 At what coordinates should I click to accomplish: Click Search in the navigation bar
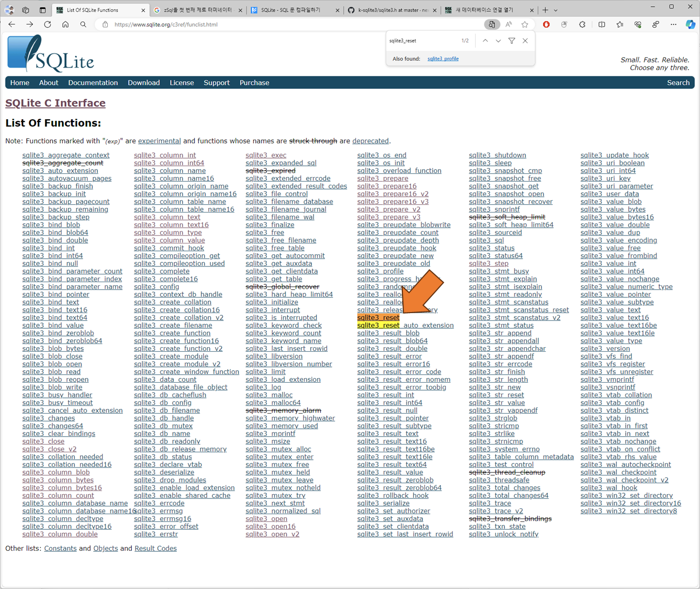[678, 83]
